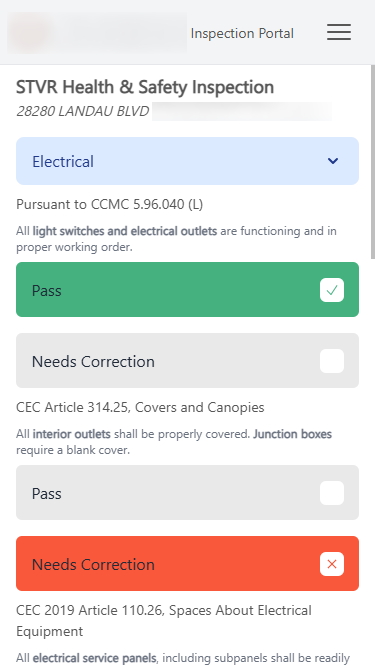Open the Electrical category dropdown
The height and width of the screenshot is (667, 375).
[x=188, y=161]
